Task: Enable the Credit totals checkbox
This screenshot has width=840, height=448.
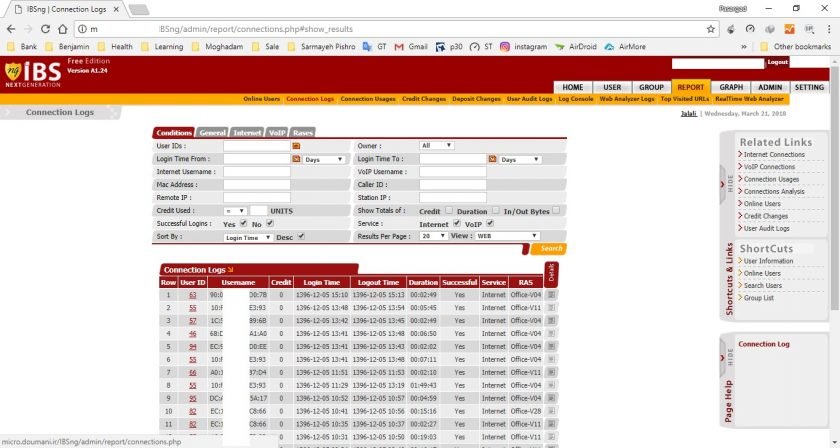Action: tap(449, 211)
